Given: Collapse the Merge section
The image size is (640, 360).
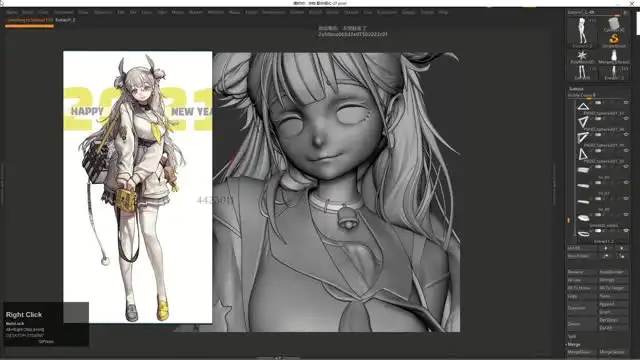Looking at the screenshot, I should click(573, 344).
